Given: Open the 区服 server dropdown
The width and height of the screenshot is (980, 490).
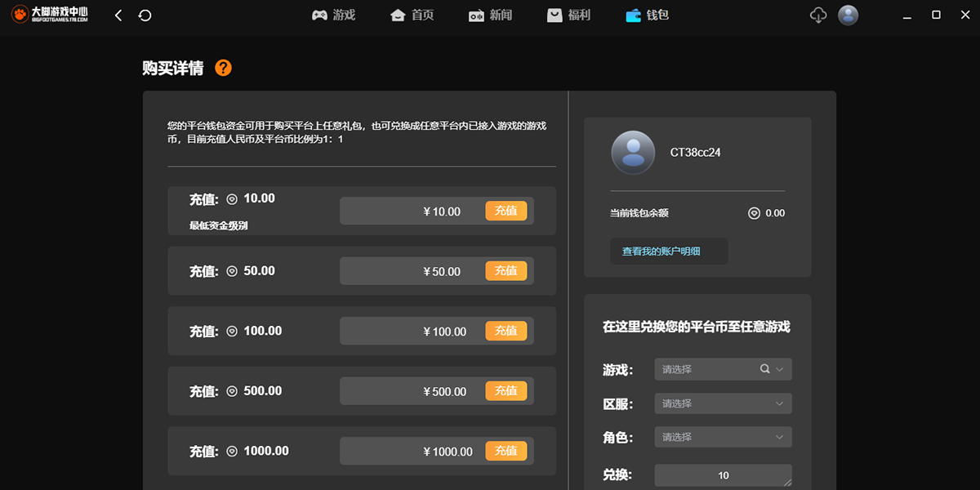Looking at the screenshot, I should click(723, 403).
